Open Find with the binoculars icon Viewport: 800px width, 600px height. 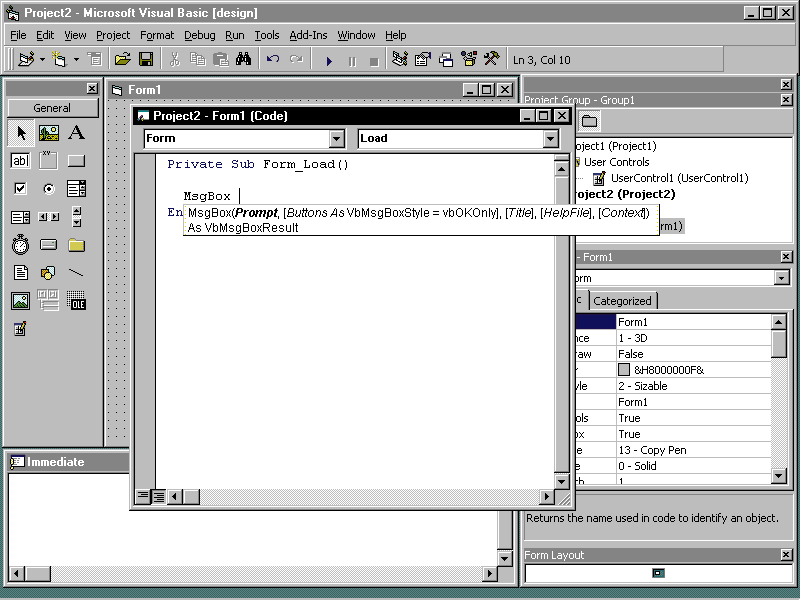point(243,60)
